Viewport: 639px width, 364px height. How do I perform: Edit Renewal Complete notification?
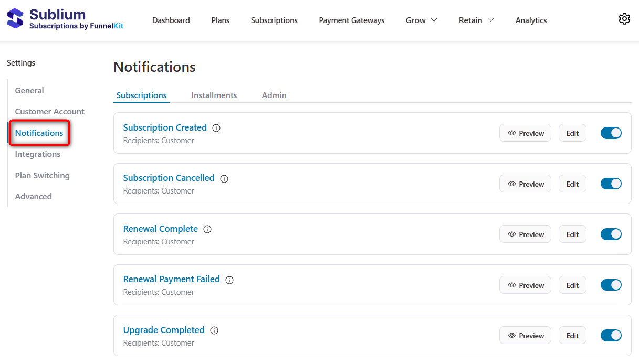pyautogui.click(x=572, y=234)
